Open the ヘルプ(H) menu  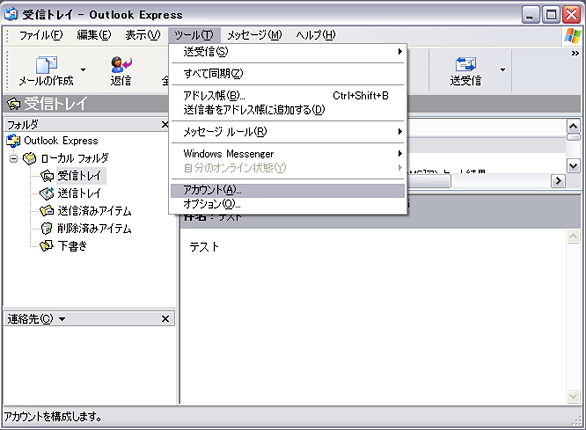(x=316, y=35)
